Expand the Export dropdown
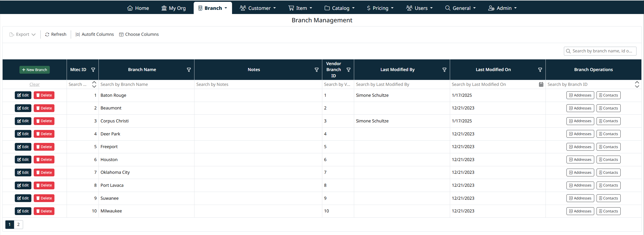Screen dimensions: 644x235 point(23,34)
